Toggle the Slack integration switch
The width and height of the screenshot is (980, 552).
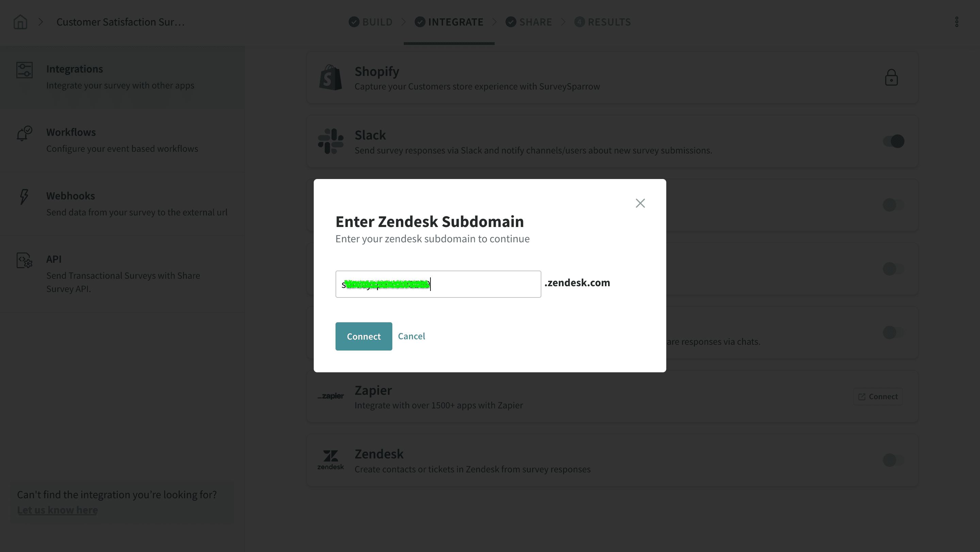point(893,141)
